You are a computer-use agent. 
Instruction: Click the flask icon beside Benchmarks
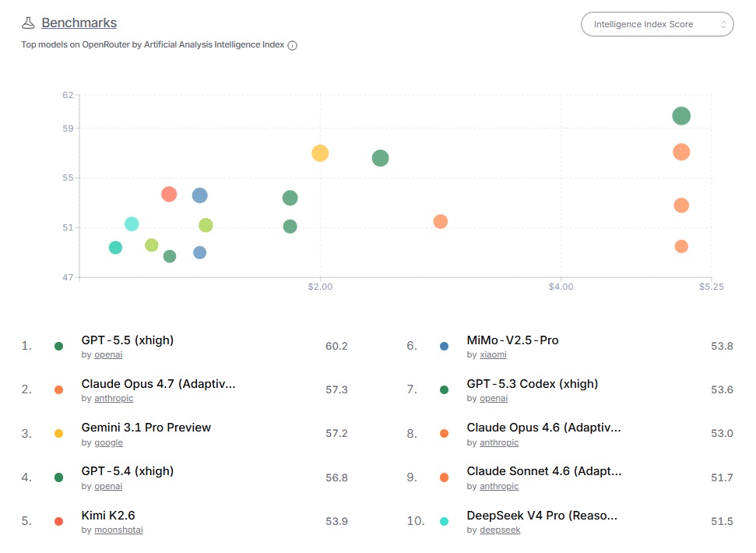click(x=29, y=23)
